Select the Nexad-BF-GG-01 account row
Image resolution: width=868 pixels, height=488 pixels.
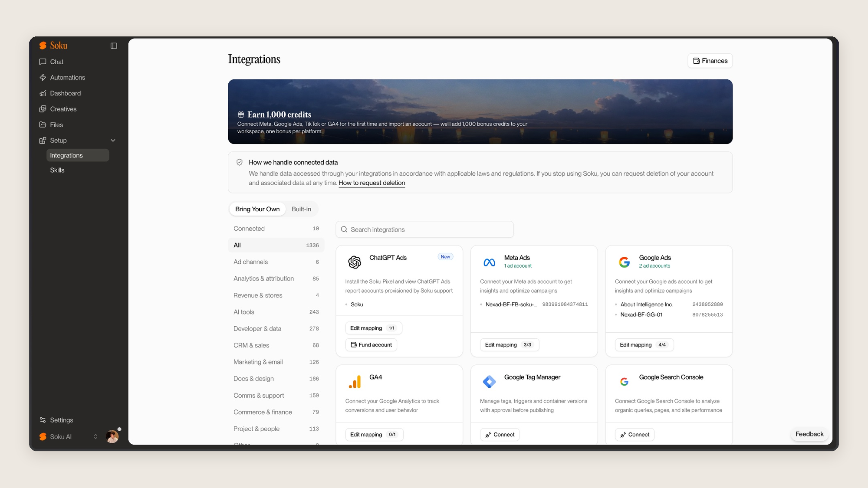coord(669,315)
